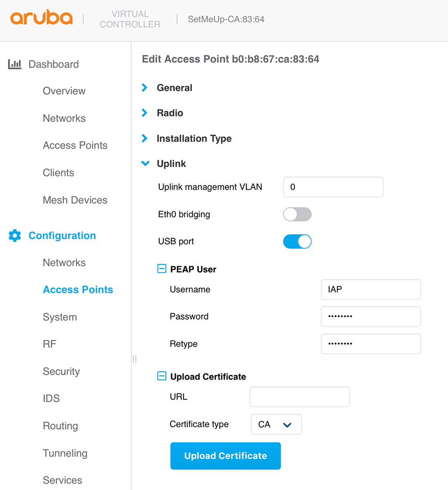This screenshot has height=490, width=448.
Task: Open the Security configuration page
Action: [61, 371]
